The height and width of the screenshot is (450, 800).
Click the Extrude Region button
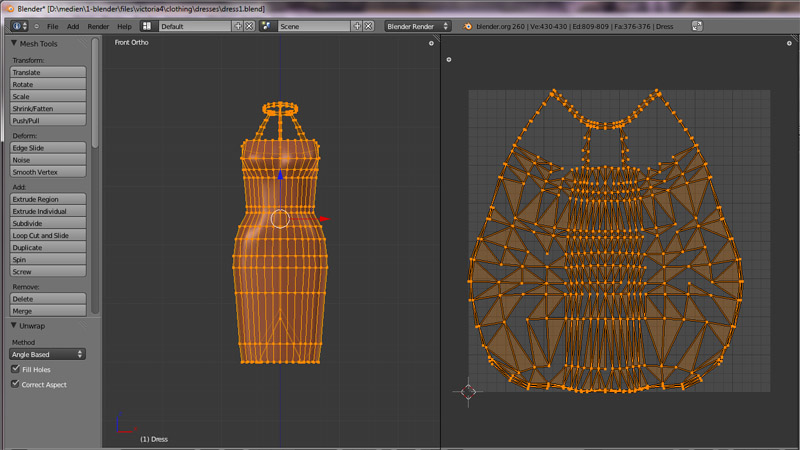47,199
